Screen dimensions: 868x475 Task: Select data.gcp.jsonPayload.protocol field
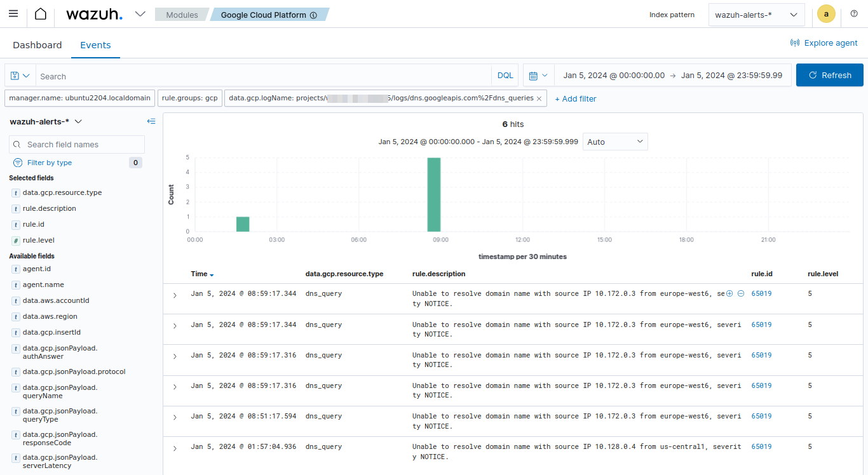[x=74, y=371]
